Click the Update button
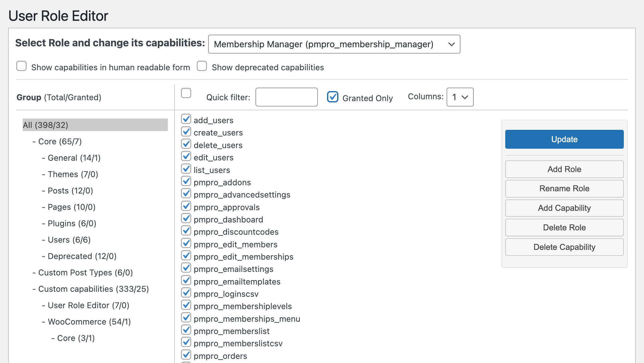 564,139
